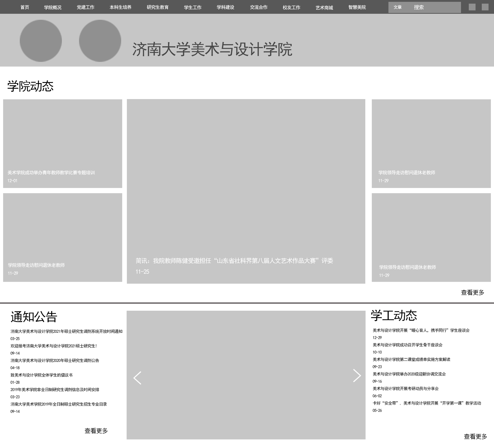494x448 pixels.
Task: Open the 校友工作 menu item
Action: [x=291, y=8]
